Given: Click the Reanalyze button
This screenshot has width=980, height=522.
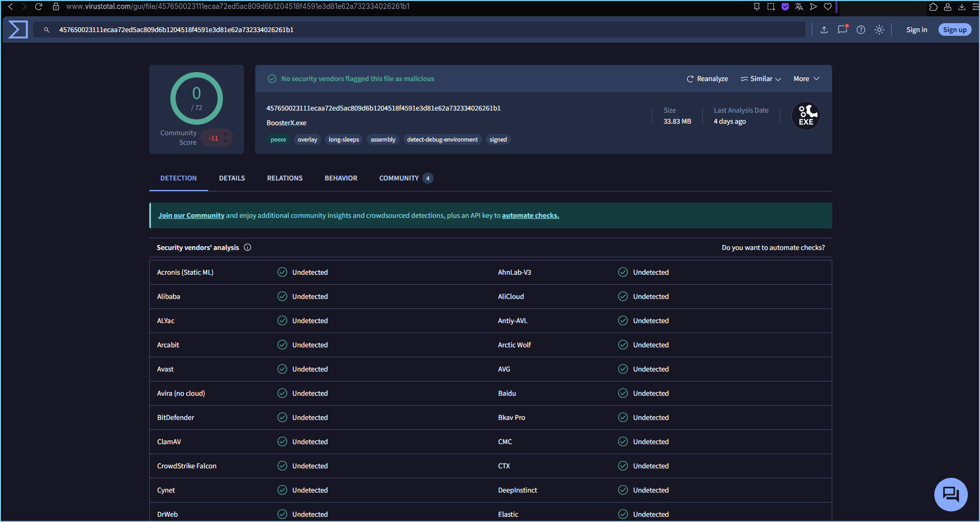Looking at the screenshot, I should coord(707,79).
